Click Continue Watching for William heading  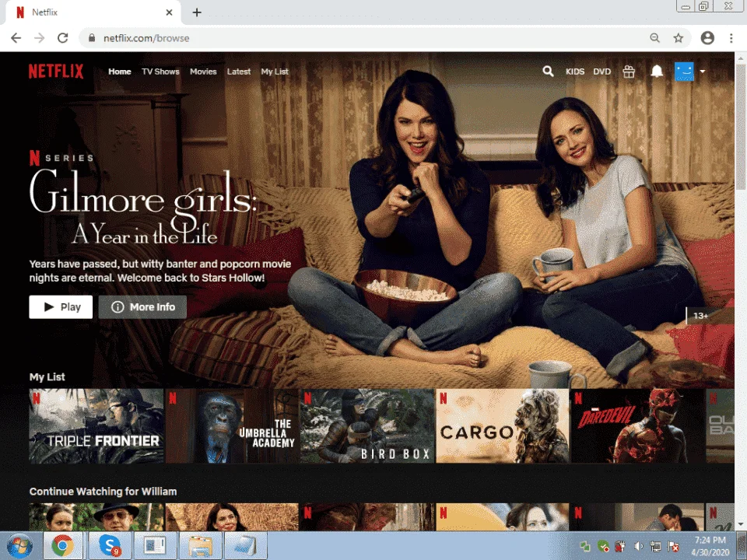(x=103, y=492)
